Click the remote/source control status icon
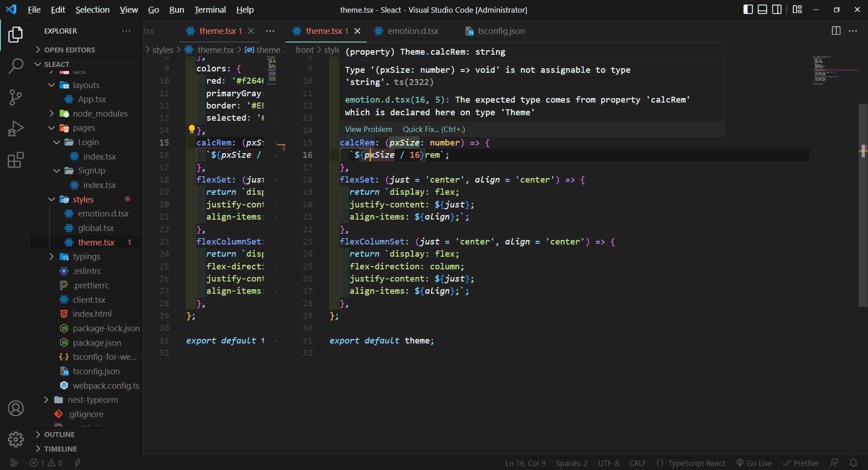Image resolution: width=868 pixels, height=470 pixels. pos(14,463)
